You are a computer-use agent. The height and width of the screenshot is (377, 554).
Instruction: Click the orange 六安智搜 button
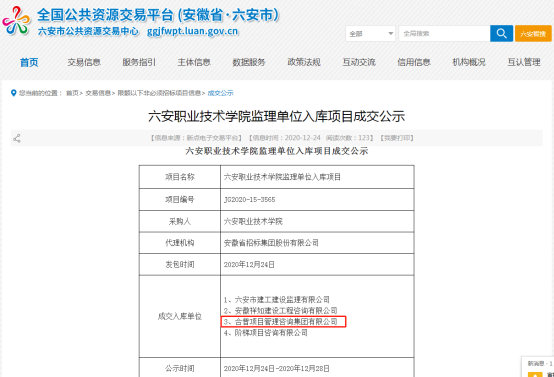tap(533, 34)
